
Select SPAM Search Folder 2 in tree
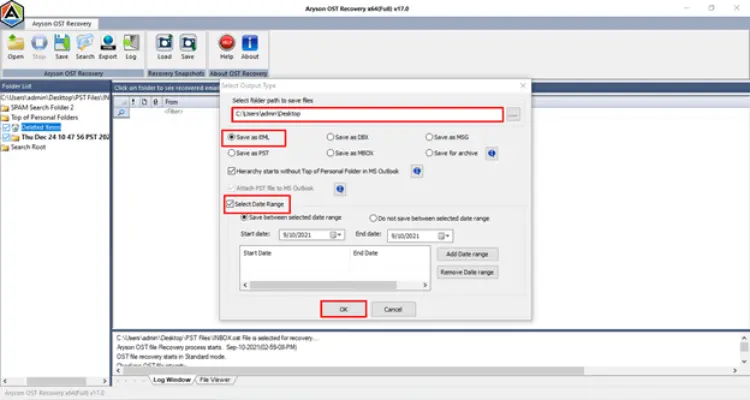click(42, 108)
